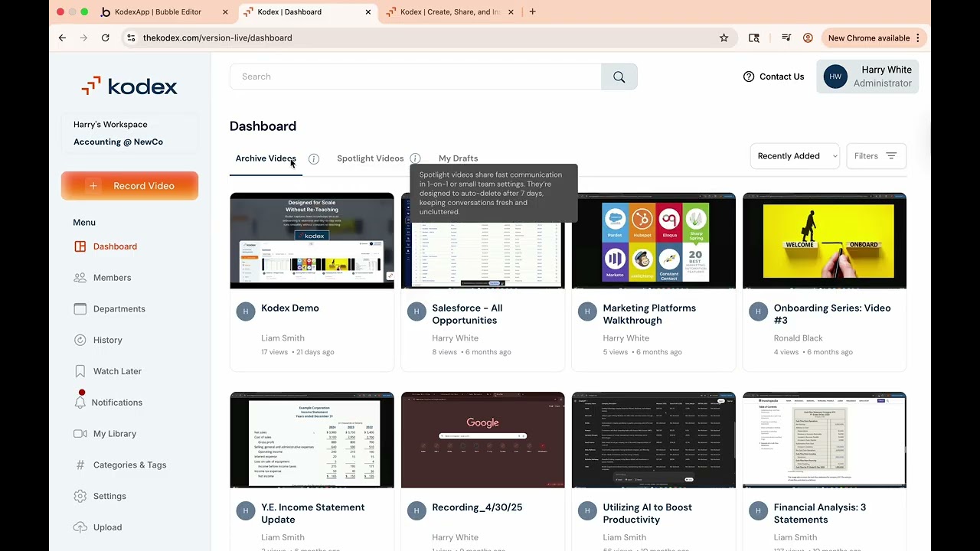The image size is (980, 551).
Task: Open new browser tab with plus
Action: [x=533, y=11]
